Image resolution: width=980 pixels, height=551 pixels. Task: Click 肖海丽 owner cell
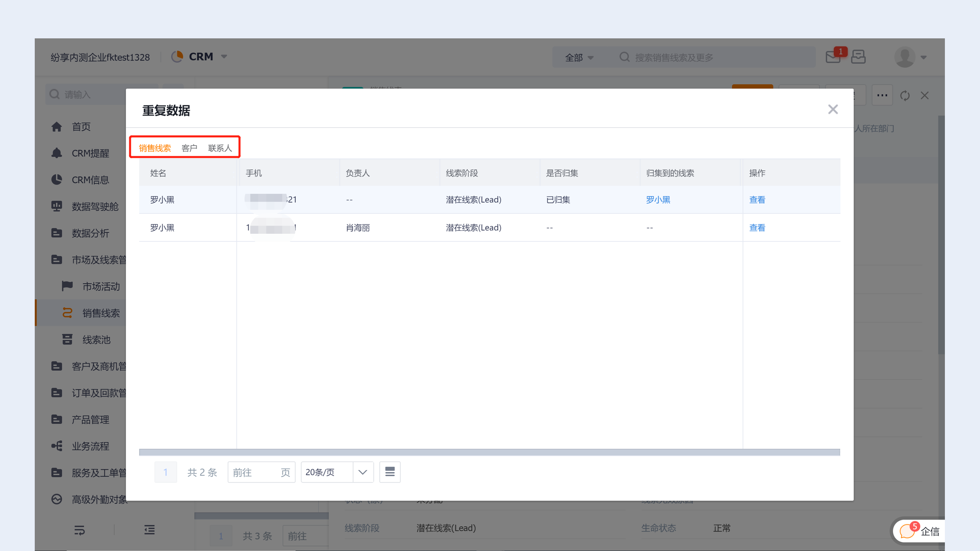358,228
